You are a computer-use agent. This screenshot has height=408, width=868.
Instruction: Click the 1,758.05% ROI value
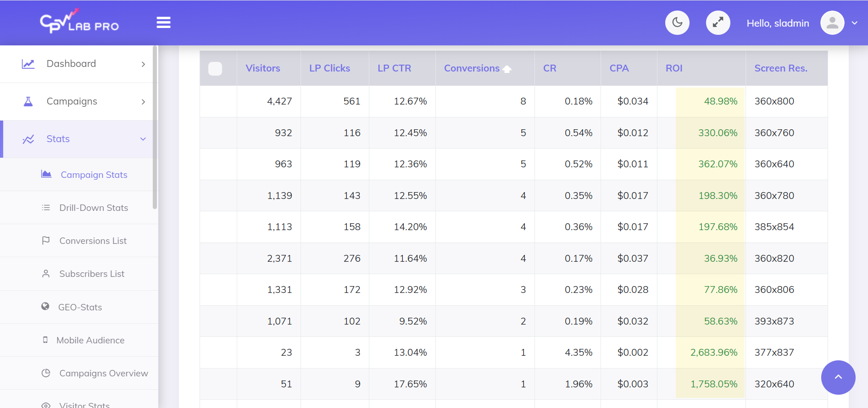(714, 384)
